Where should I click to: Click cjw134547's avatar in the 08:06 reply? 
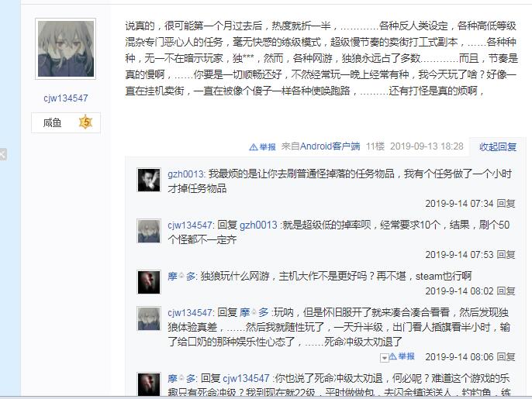pos(149,318)
